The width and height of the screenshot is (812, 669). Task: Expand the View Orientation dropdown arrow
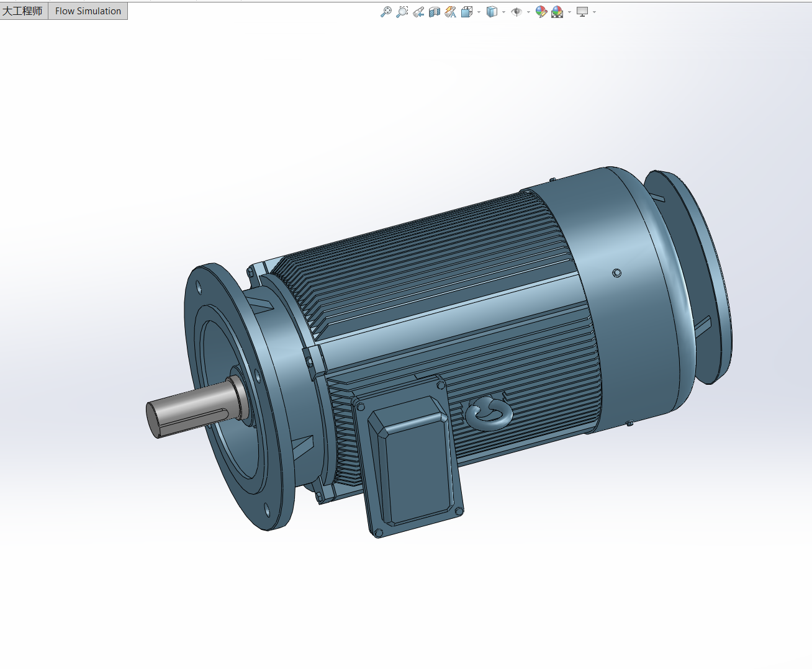[x=479, y=12]
